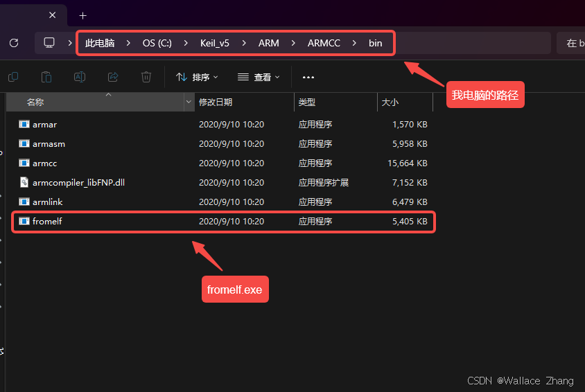Screen dimensions: 585x392
Task: Click the fromelf application icon
Action: 24,222
